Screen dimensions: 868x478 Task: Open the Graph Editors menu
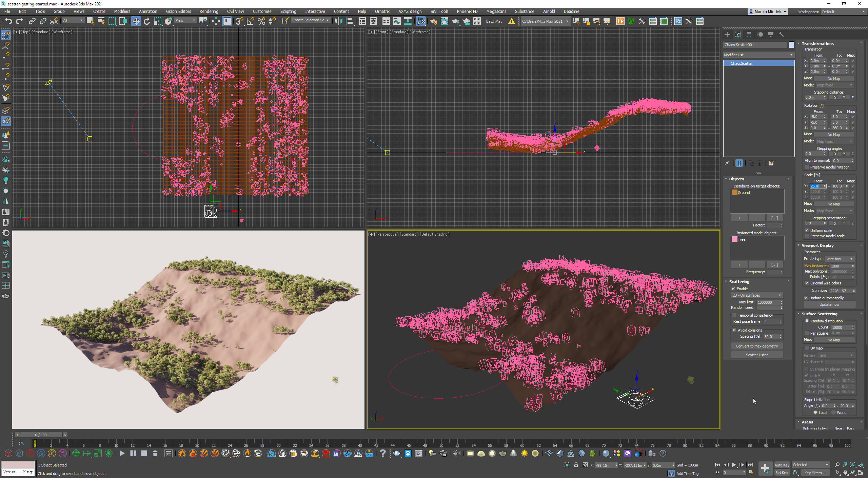[178, 12]
